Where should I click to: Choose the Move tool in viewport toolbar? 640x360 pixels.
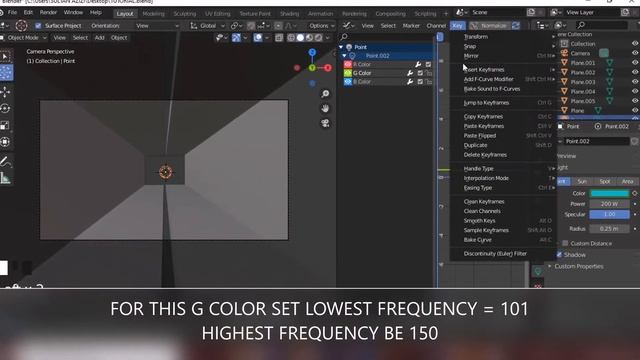click(5, 92)
